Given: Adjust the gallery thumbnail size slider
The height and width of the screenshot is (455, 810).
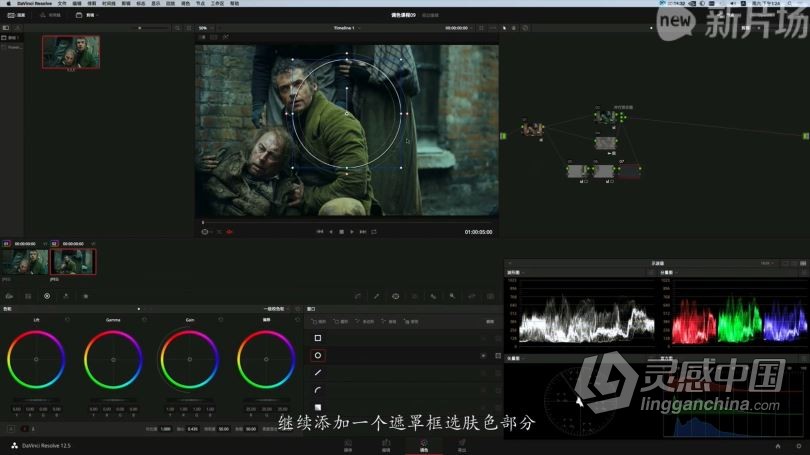Looking at the screenshot, I should point(139,28).
